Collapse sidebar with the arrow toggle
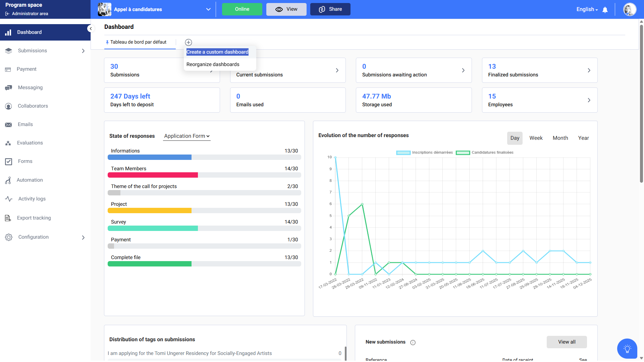This screenshot has height=362, width=644. tap(91, 28)
